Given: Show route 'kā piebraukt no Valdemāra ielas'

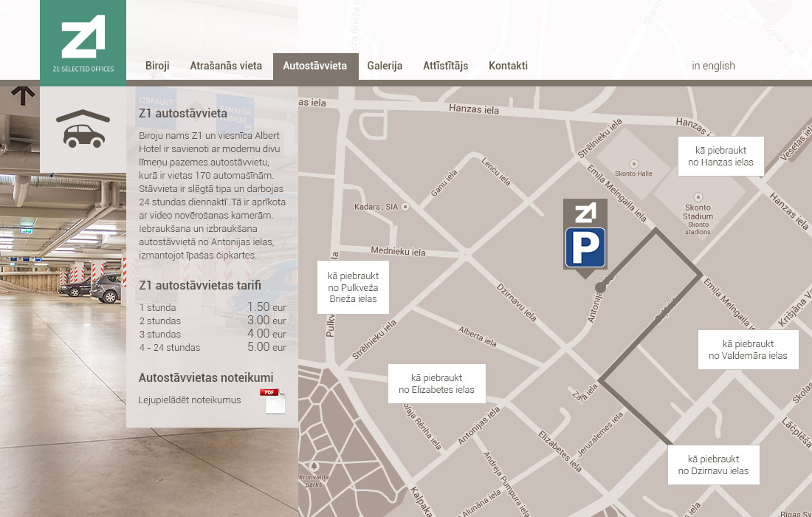Looking at the screenshot, I should coord(748,349).
